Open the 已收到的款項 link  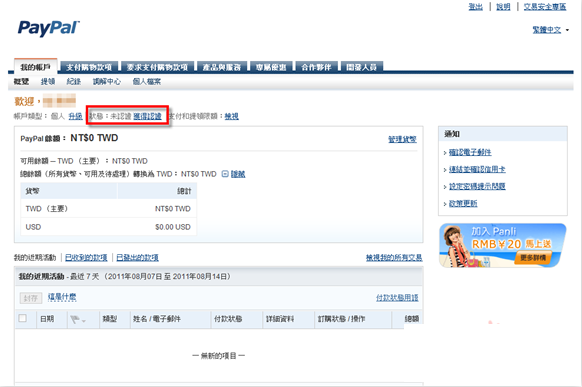(86, 258)
